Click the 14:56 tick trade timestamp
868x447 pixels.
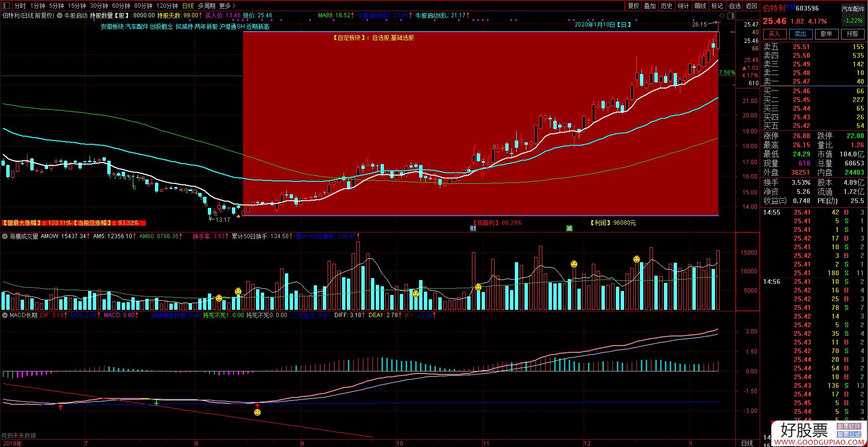point(771,281)
